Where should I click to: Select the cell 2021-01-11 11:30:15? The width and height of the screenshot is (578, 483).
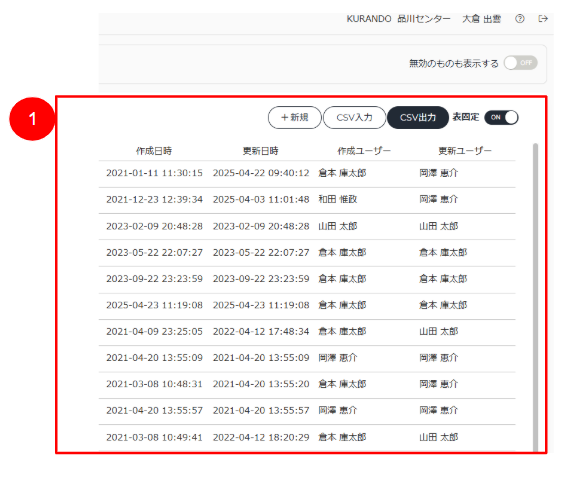tap(154, 173)
